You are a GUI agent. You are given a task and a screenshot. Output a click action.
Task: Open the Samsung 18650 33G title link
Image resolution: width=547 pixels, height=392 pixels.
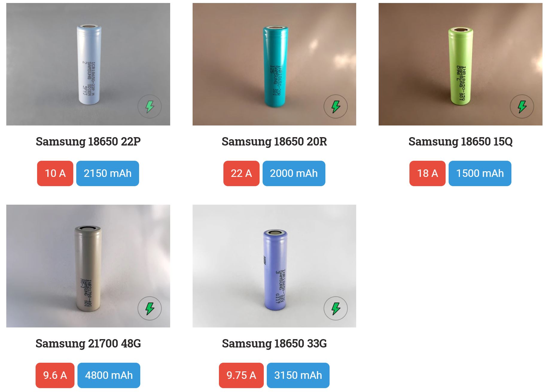(x=274, y=344)
